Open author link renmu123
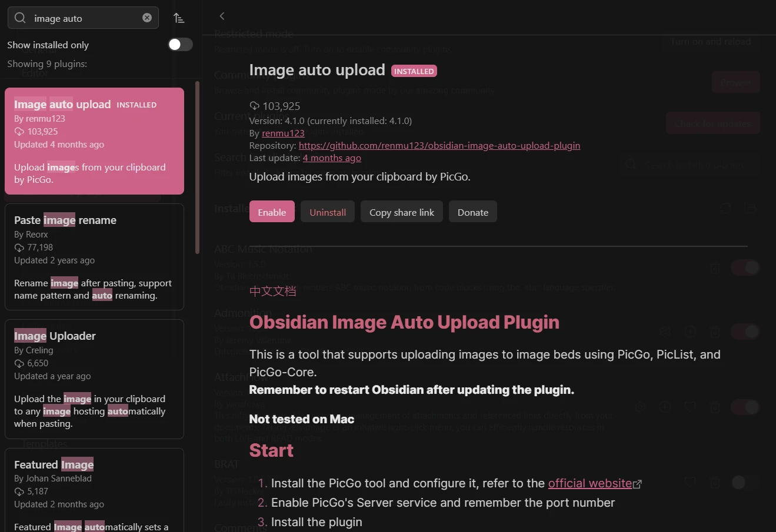The image size is (776, 532). 283,133
